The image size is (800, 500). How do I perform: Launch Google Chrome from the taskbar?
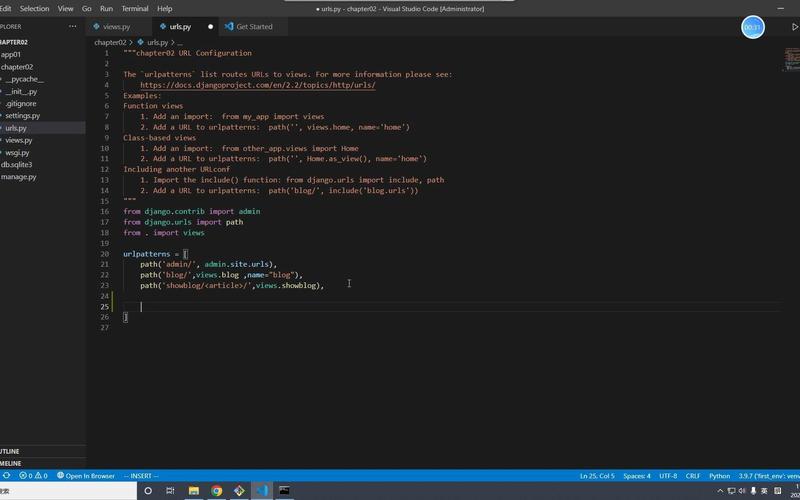click(216, 491)
